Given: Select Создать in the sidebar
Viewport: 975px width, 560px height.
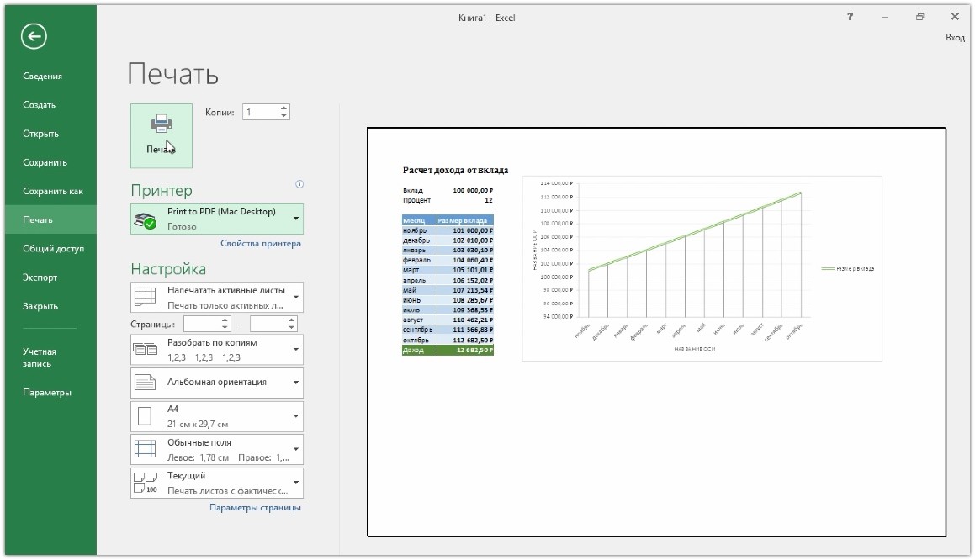Looking at the screenshot, I should coord(40,104).
